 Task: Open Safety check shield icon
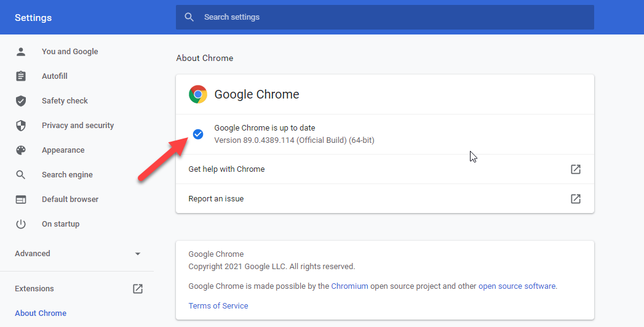20,101
